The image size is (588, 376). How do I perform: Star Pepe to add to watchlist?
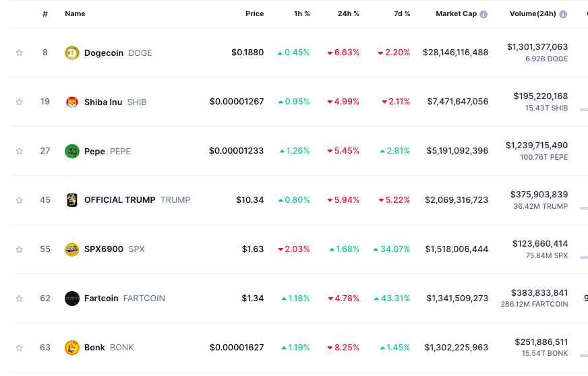click(x=20, y=151)
